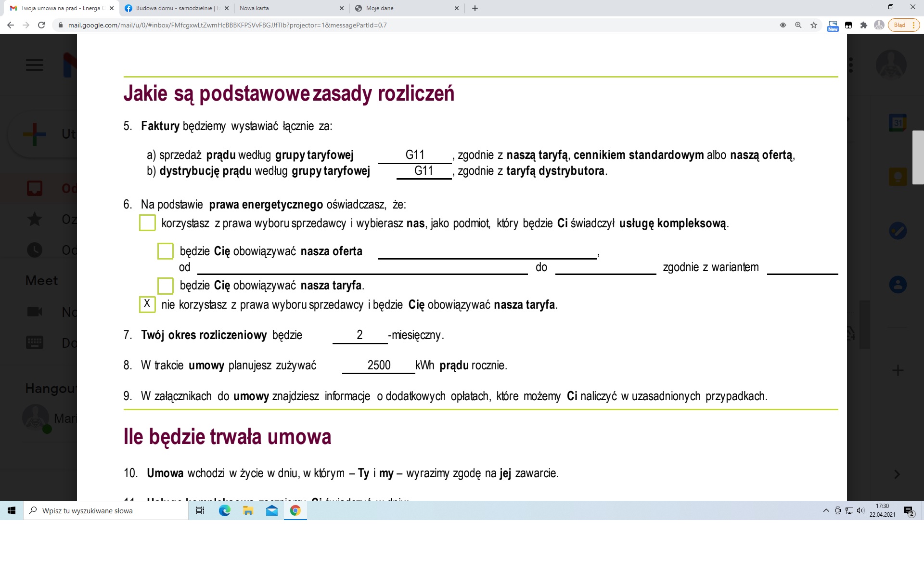Screen dimensions: 924x587
Task: Click heading 'Ile będzie trwała umowa'
Action: [x=227, y=437]
